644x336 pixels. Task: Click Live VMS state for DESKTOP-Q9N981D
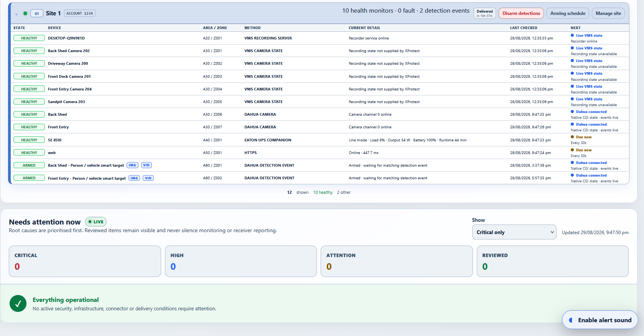pyautogui.click(x=586, y=35)
